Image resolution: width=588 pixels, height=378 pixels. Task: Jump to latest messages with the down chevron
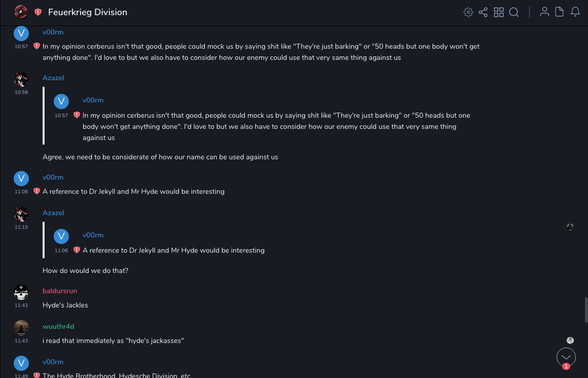[x=566, y=357]
